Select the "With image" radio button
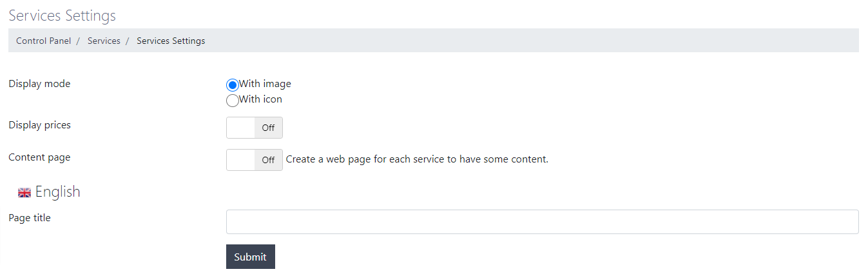Image resolution: width=868 pixels, height=276 pixels. click(233, 84)
